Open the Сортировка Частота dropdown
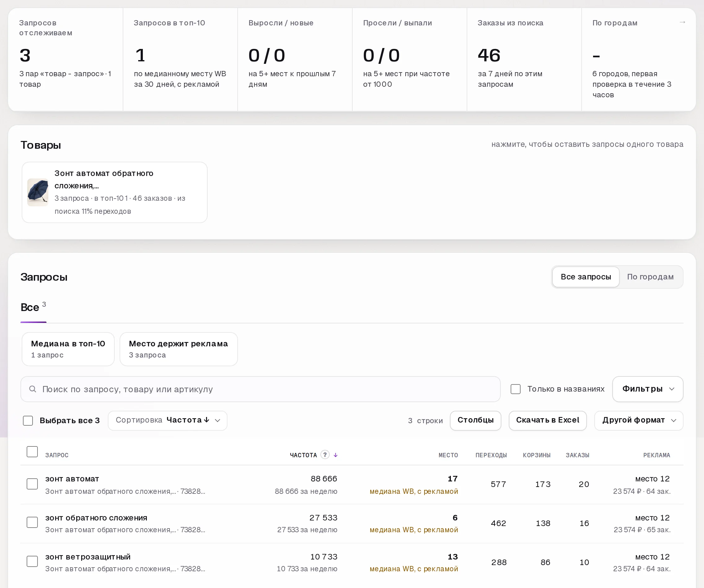The height and width of the screenshot is (588, 704). tap(168, 420)
